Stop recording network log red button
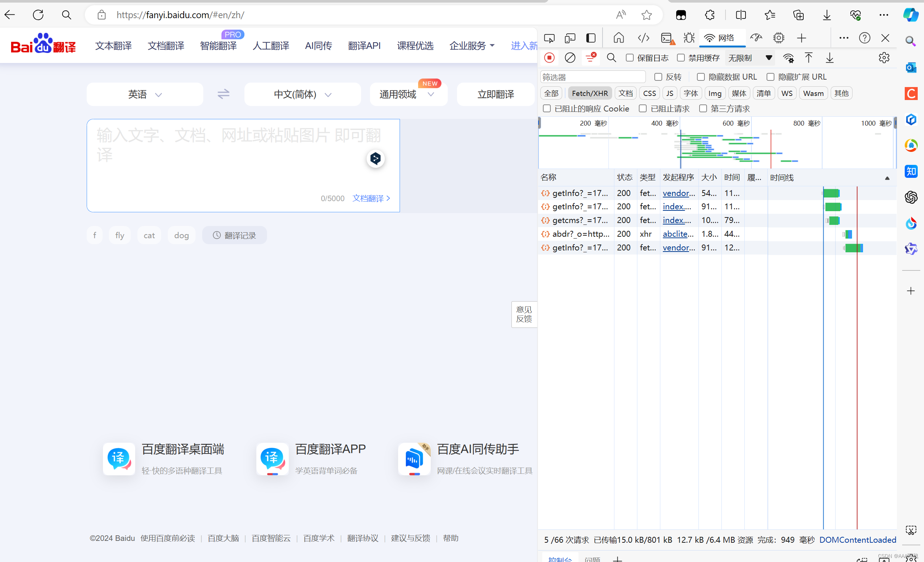Screen dimensions: 924x562 tap(549, 58)
